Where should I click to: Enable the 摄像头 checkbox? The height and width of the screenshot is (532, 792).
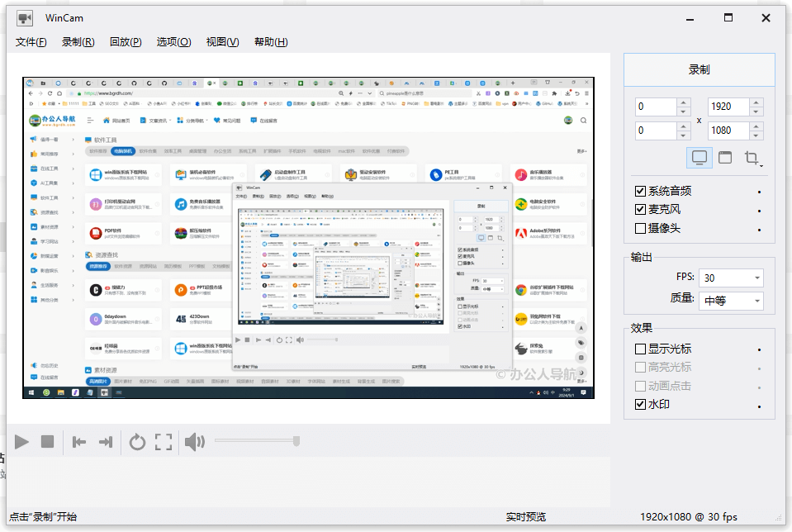pyautogui.click(x=641, y=228)
